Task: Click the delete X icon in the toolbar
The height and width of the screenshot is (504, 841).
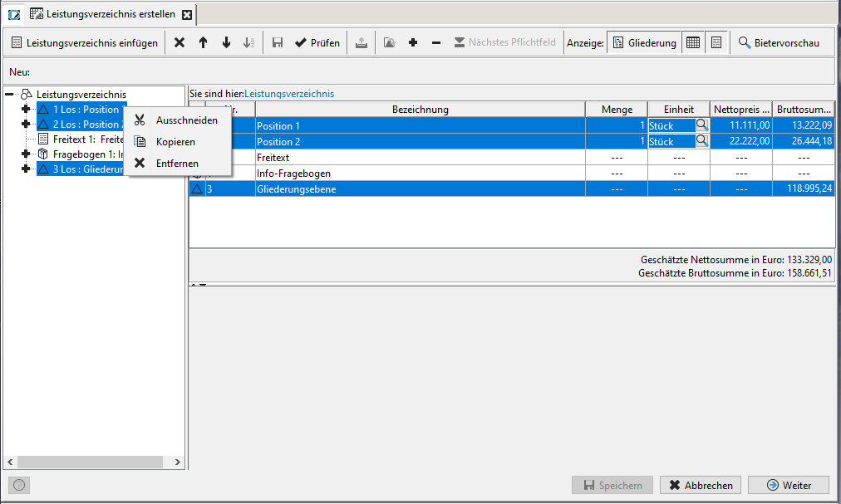Action: point(180,42)
